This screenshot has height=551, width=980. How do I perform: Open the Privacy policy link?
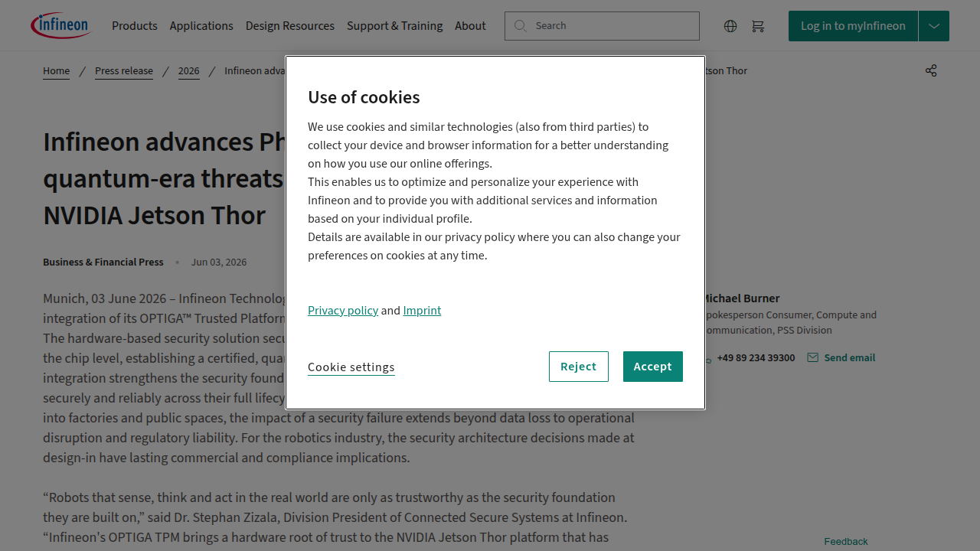coord(343,311)
